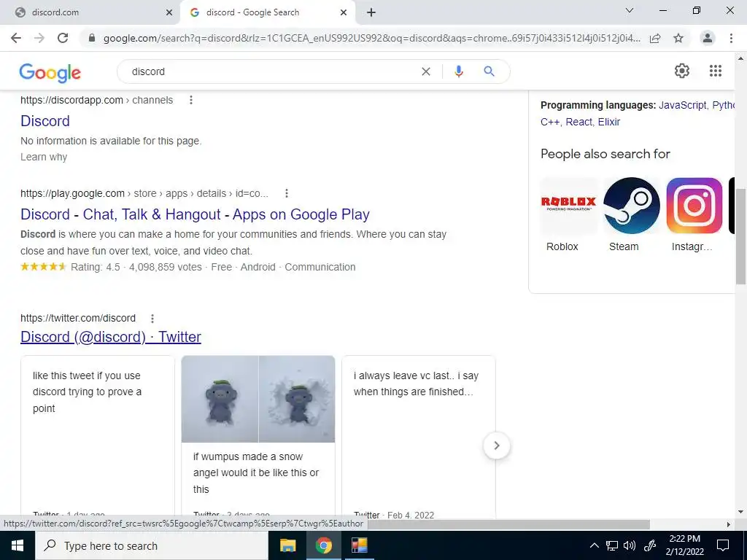The image size is (747, 560).
Task: Open options for discordapp.com result
Action: 191,100
